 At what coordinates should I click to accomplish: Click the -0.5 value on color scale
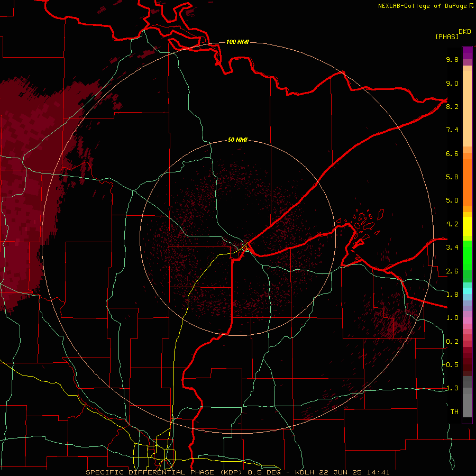point(451,365)
